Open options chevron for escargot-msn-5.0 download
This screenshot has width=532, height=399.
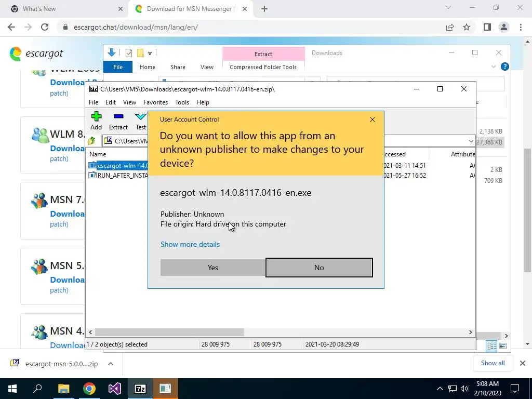tap(111, 364)
